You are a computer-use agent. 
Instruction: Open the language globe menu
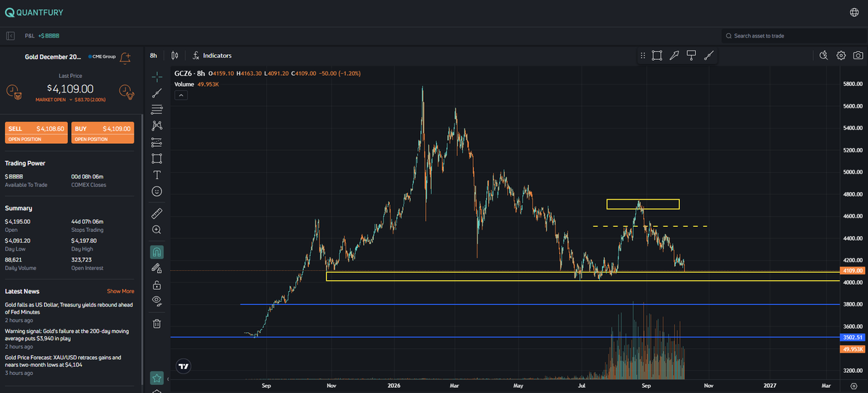[x=854, y=12]
